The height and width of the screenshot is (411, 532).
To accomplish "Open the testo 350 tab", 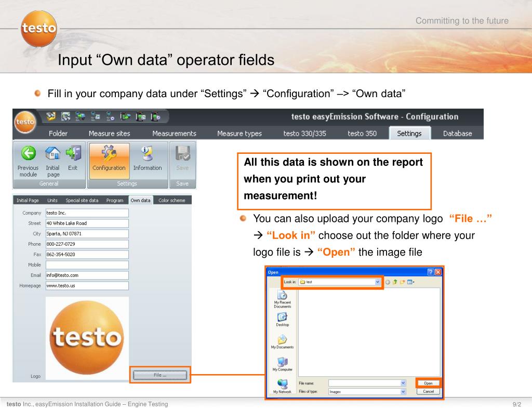I will tap(362, 134).
